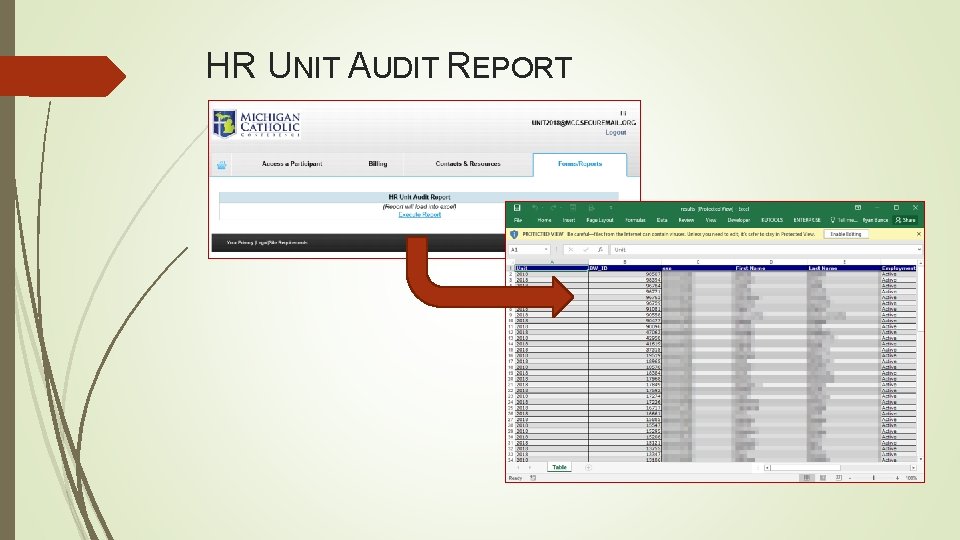Click the macro recording icon in status bar
Image resolution: width=960 pixels, height=540 pixels.
point(533,478)
